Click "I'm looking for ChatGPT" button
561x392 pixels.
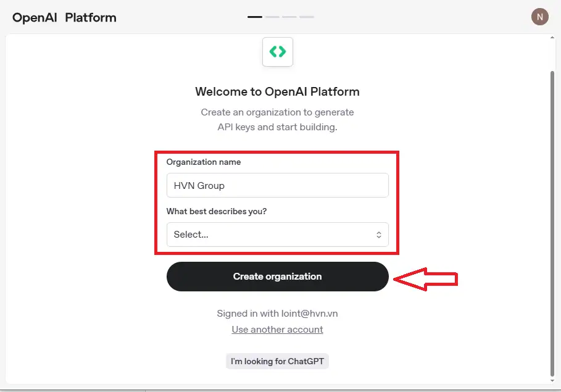(x=277, y=362)
